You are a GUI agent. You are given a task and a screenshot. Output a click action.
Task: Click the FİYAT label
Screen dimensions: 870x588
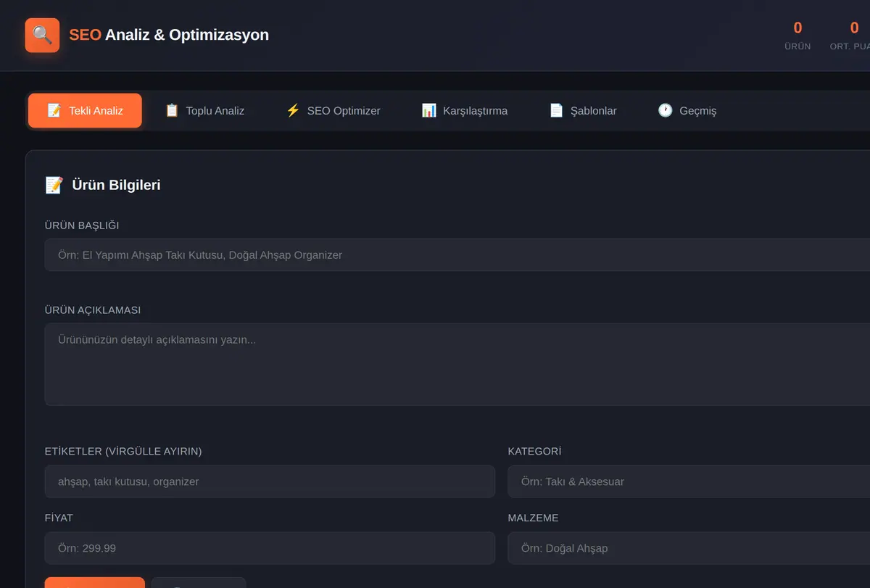(59, 518)
